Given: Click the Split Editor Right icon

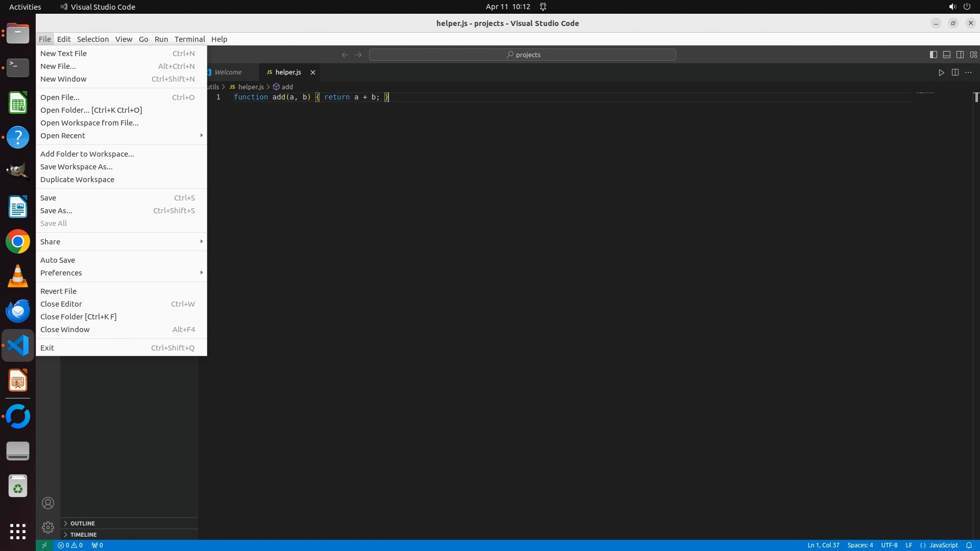Looking at the screenshot, I should click(x=955, y=72).
